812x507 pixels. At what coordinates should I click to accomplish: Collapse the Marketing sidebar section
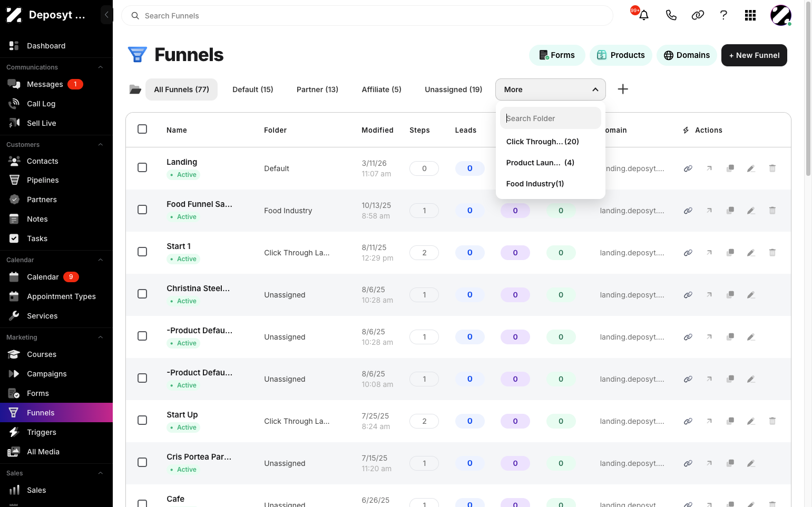[x=100, y=337]
